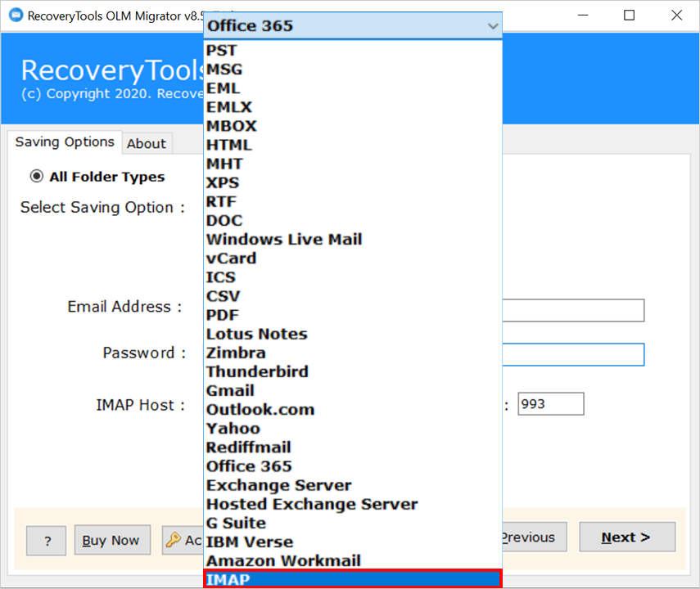Open the Buy Now button
The image size is (700, 589).
coord(112,540)
